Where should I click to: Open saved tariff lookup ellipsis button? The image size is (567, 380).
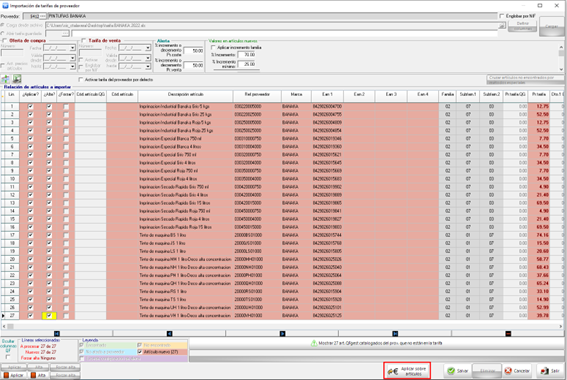click(x=65, y=33)
